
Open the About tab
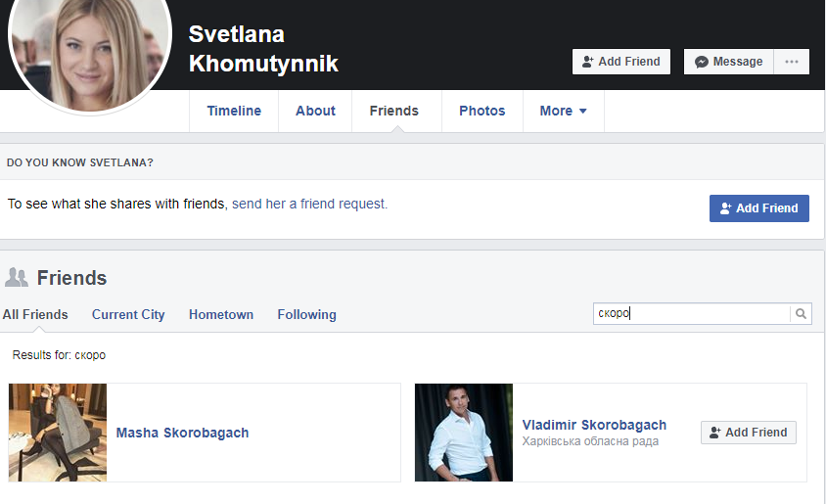click(x=315, y=111)
